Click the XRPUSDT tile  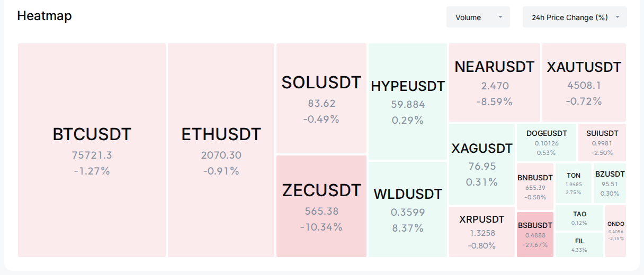coord(482,232)
